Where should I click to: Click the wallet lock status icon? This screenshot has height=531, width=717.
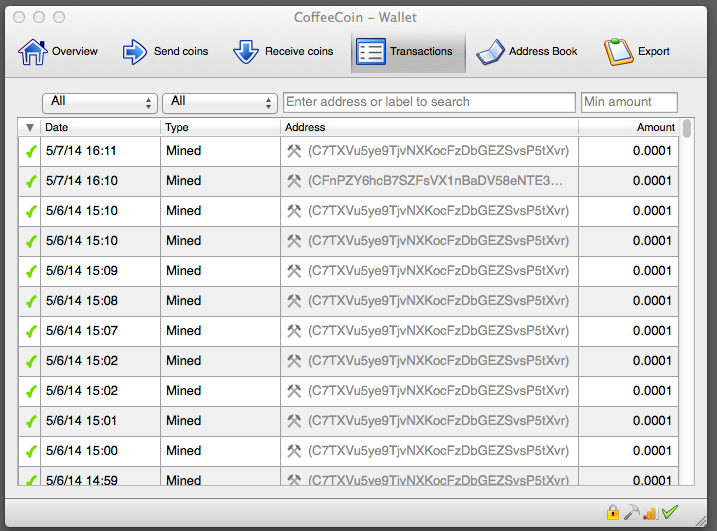[613, 513]
